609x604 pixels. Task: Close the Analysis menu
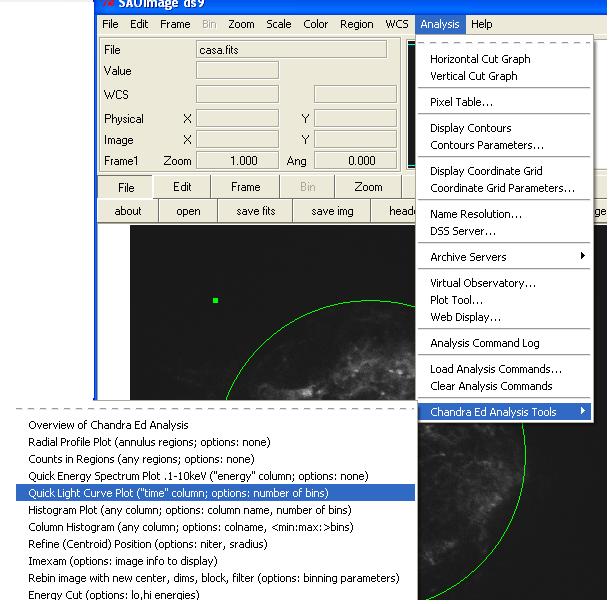[440, 24]
